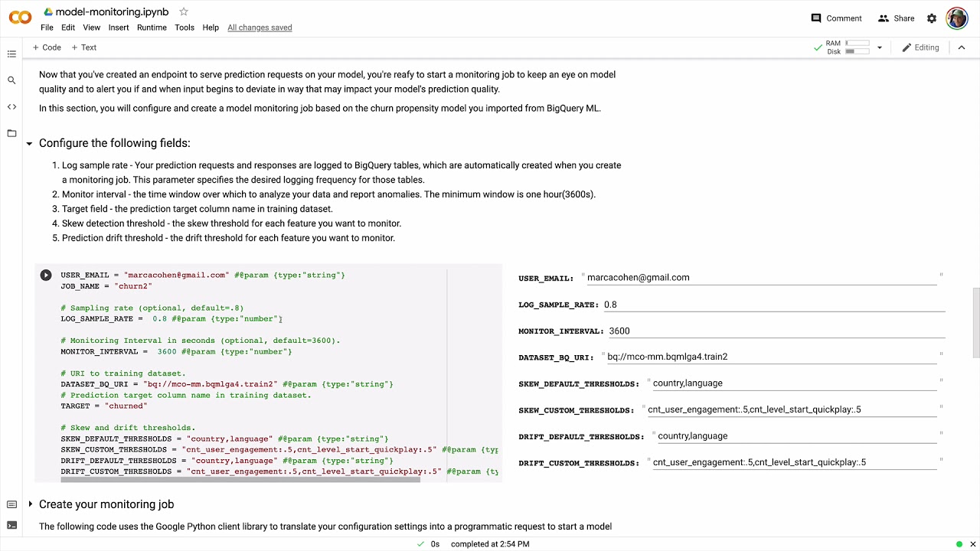Click the DRIFT_DEFAULT_THRESHOLDS form field
The image size is (980, 551).
798,436
